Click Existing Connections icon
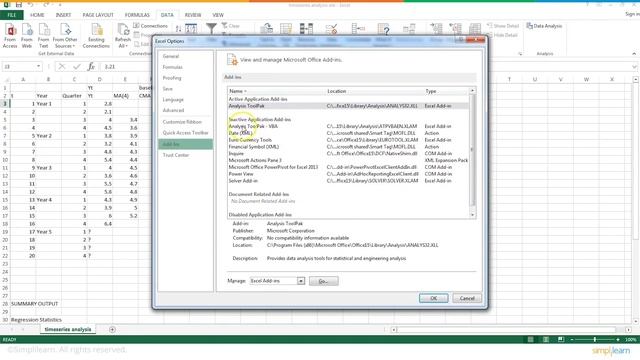 96,36
